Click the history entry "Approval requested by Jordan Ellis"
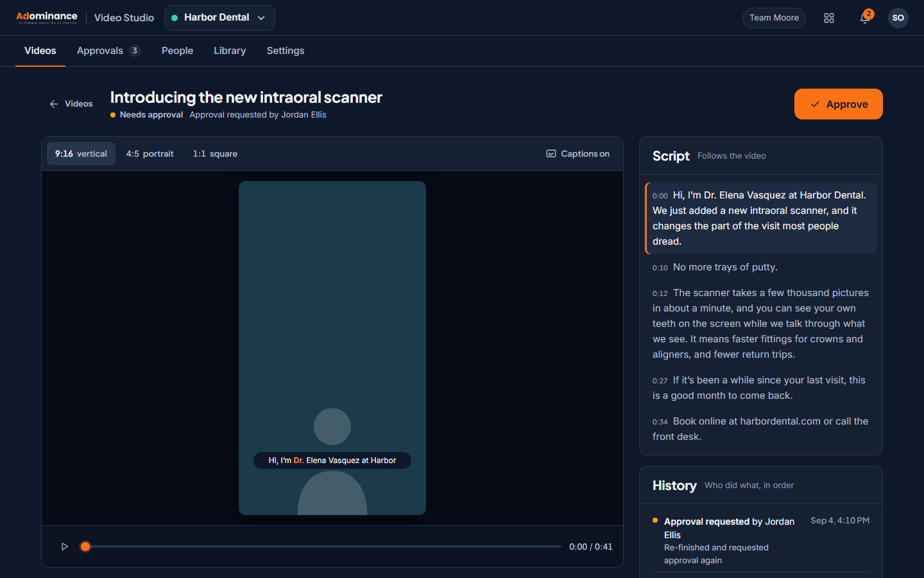The width and height of the screenshot is (924, 578). tap(761, 541)
